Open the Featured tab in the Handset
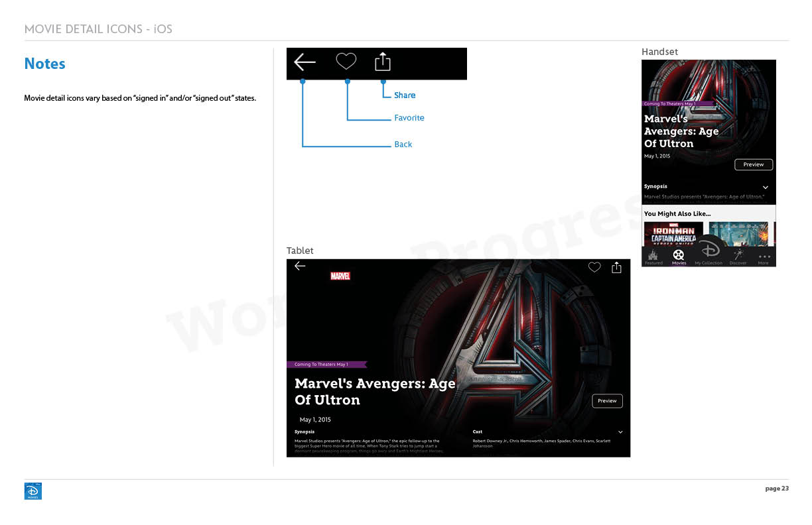 tap(653, 257)
